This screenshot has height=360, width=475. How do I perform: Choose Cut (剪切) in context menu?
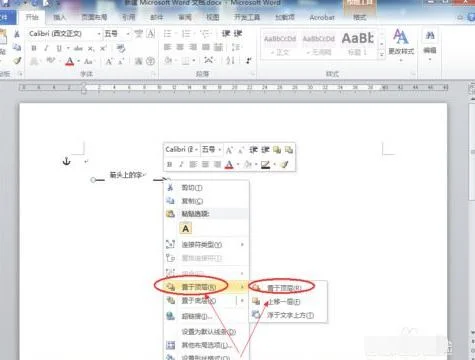point(207,188)
